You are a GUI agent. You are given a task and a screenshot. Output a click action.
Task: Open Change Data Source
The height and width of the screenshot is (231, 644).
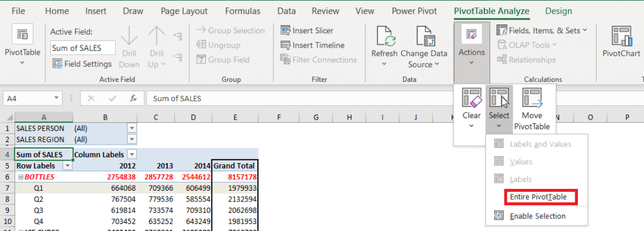pyautogui.click(x=424, y=47)
